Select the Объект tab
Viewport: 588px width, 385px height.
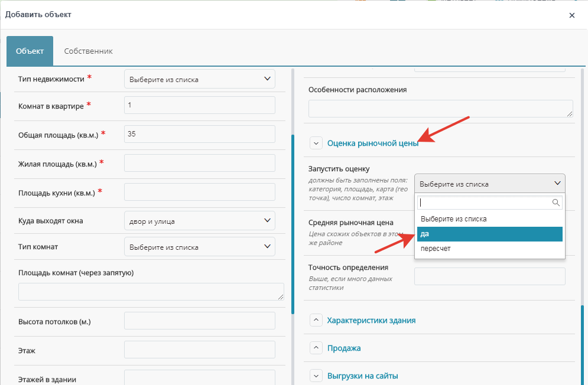pyautogui.click(x=30, y=51)
